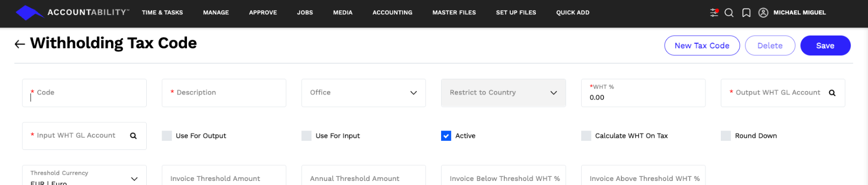Image resolution: width=868 pixels, height=185 pixels.
Task: Open the search magnifier in top bar
Action: click(729, 13)
